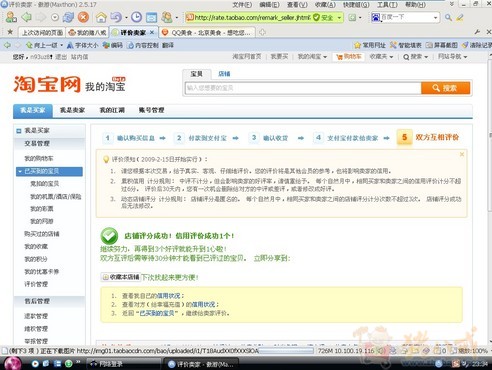Open the 文件(F) menu
Image resolution: width=492 pixels, height=370 pixels.
242,4
